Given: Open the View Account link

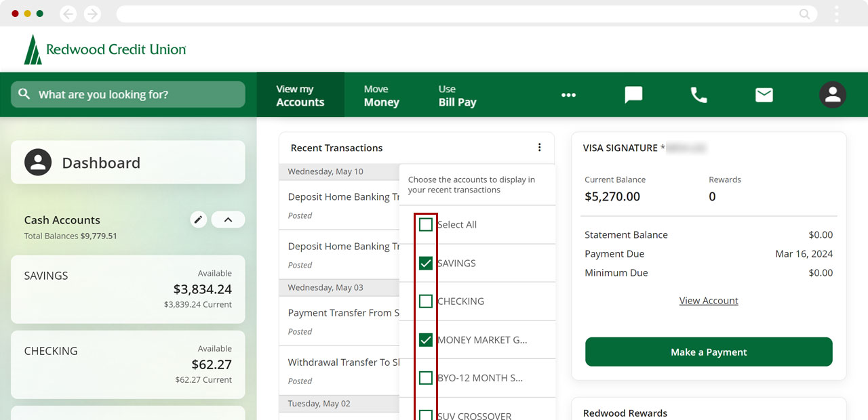Looking at the screenshot, I should point(709,301).
